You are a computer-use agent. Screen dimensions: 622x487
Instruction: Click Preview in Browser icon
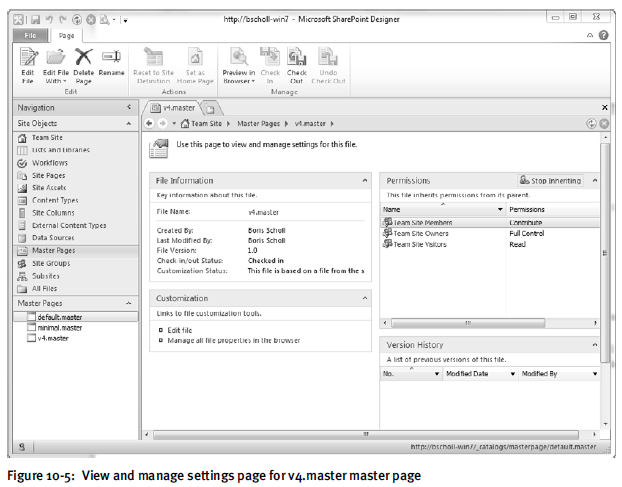[239, 57]
